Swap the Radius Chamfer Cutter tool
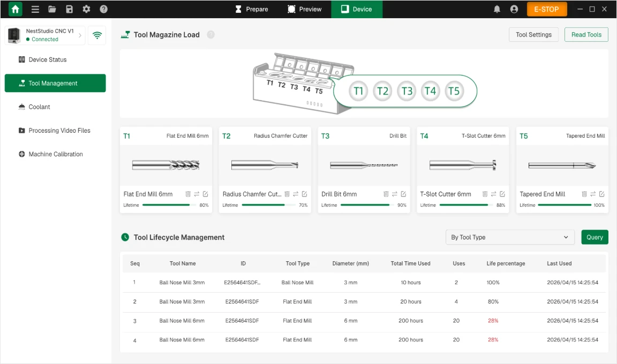 296,194
